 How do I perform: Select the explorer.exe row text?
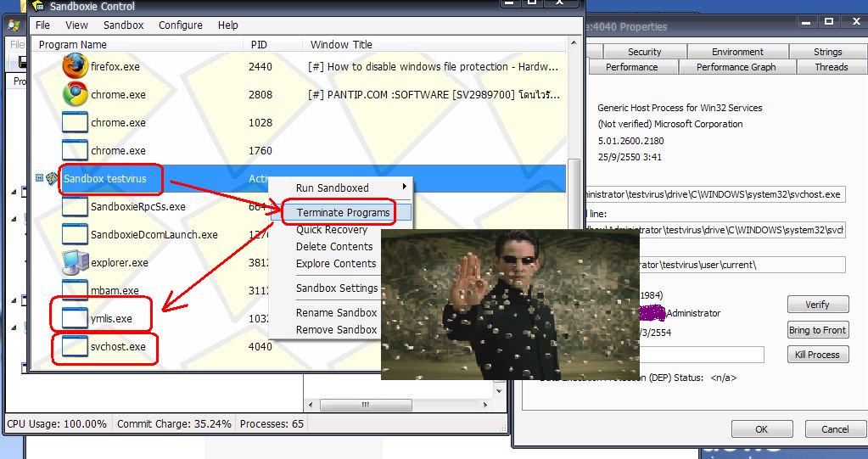[120, 262]
